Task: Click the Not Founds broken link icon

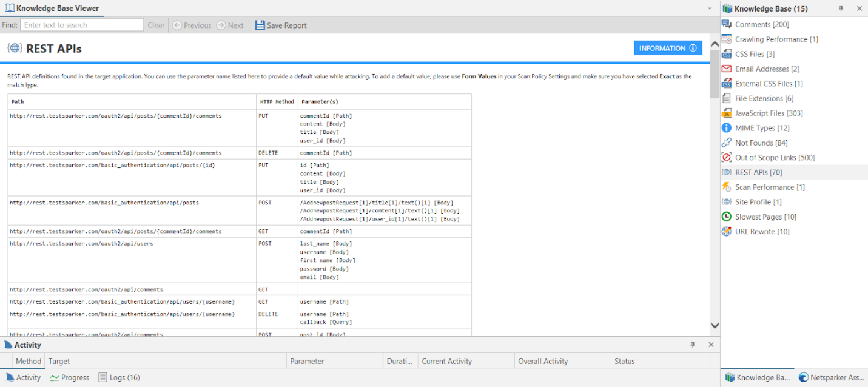Action: click(x=726, y=143)
